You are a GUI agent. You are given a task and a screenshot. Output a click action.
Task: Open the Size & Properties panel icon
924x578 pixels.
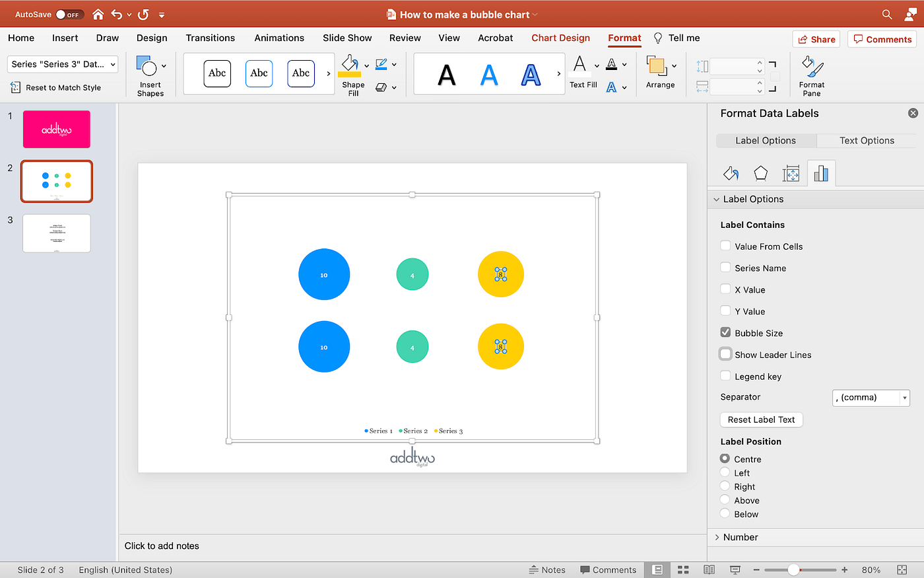coord(791,173)
